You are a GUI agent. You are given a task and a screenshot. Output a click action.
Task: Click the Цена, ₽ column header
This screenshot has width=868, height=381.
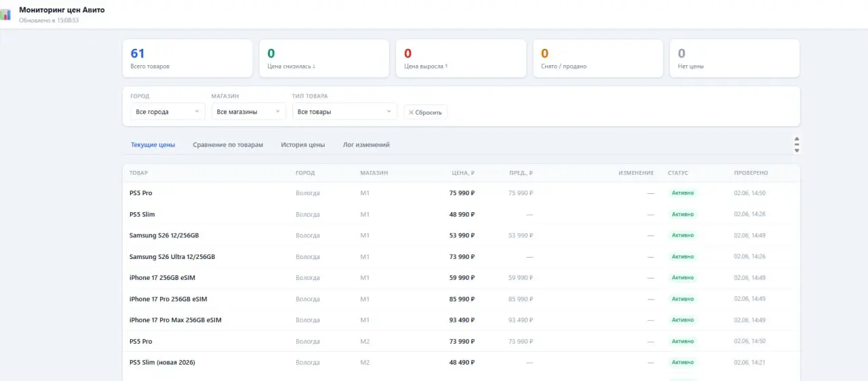pyautogui.click(x=463, y=173)
